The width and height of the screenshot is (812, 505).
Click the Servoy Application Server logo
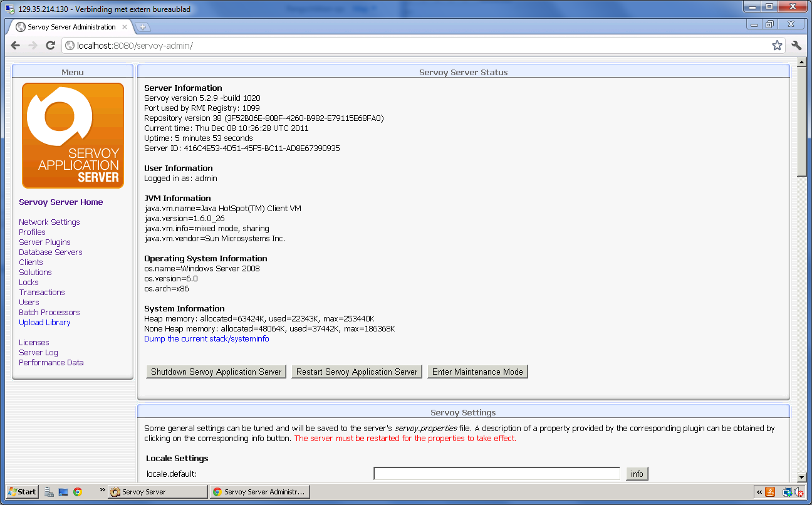(73, 135)
